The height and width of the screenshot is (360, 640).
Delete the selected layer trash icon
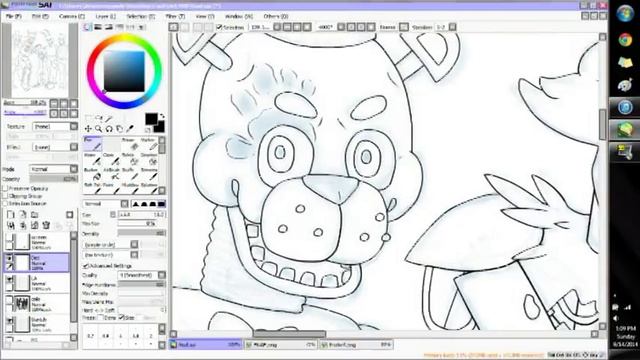[46, 225]
